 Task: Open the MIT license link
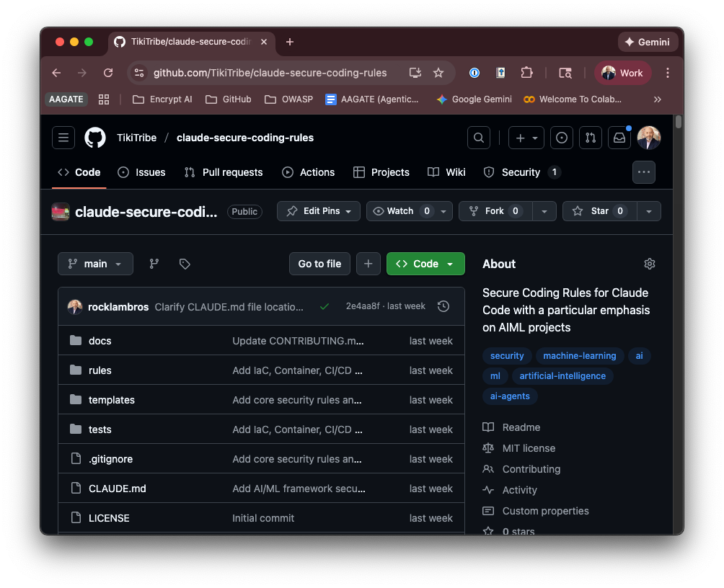tap(529, 448)
